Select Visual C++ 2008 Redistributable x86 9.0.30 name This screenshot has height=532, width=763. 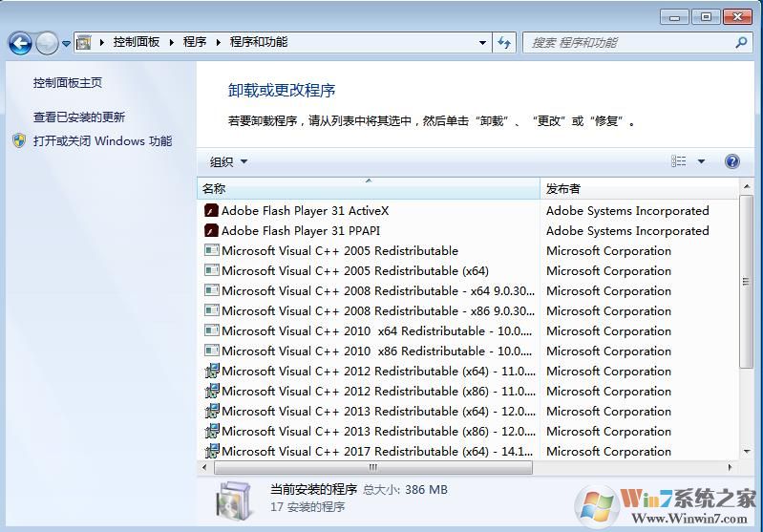pyautogui.click(x=378, y=310)
